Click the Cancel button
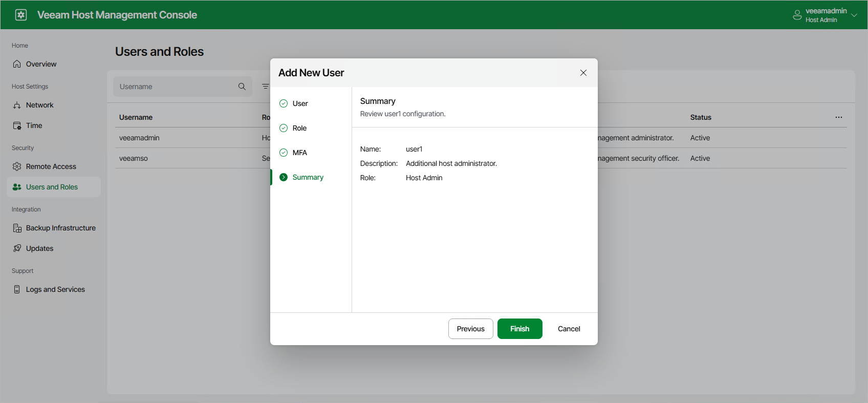This screenshot has height=403, width=868. tap(569, 329)
